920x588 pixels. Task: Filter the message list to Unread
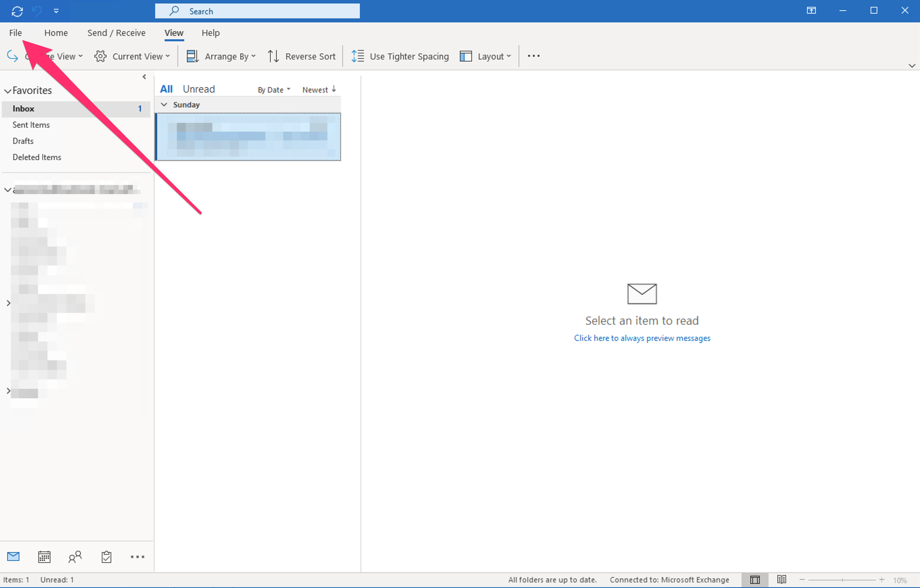tap(199, 88)
